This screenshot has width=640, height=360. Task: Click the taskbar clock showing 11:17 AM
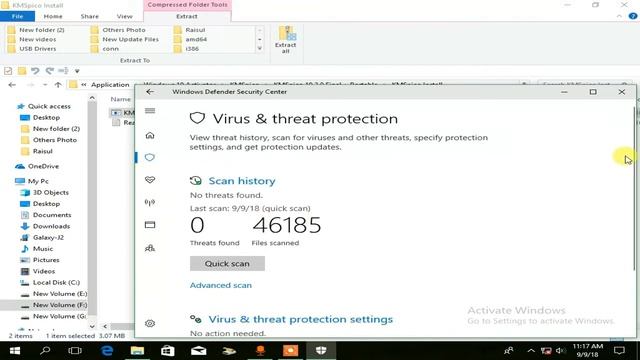(x=588, y=351)
